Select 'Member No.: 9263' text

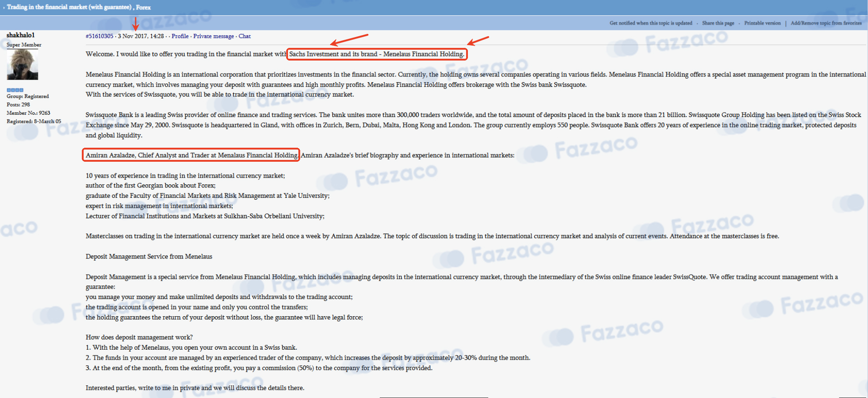point(28,113)
